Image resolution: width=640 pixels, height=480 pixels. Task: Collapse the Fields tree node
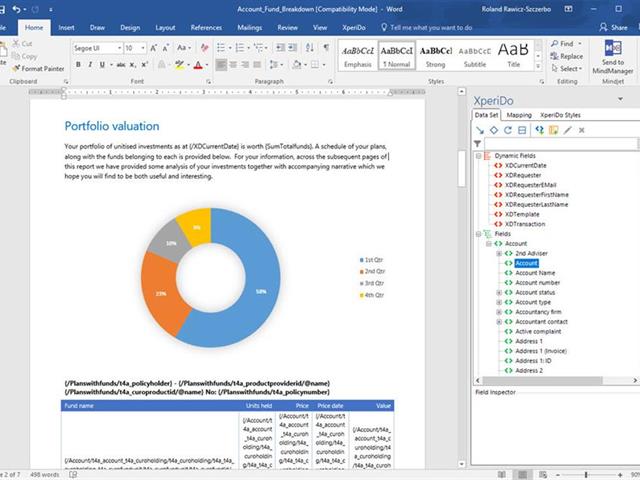tap(478, 234)
